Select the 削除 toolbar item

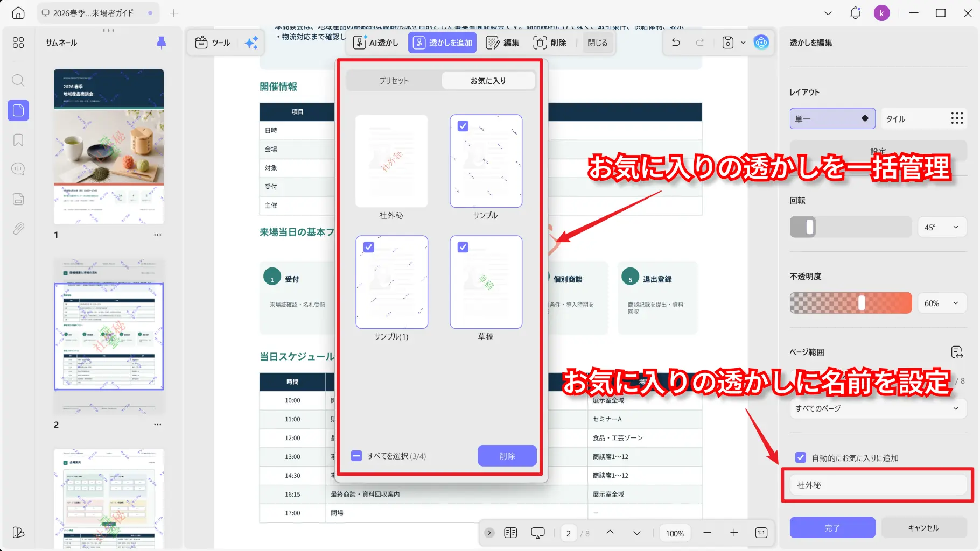(550, 43)
